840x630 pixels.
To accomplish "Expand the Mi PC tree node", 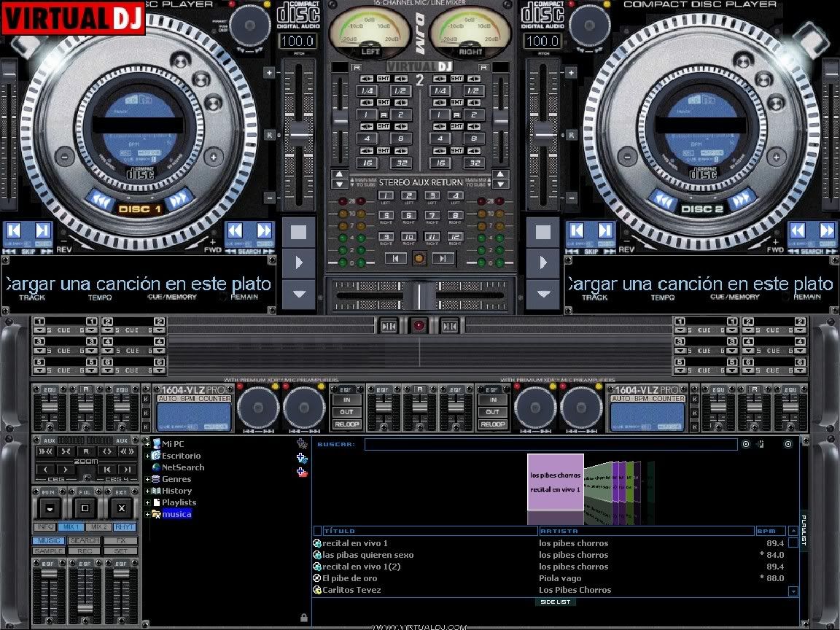I will (148, 444).
